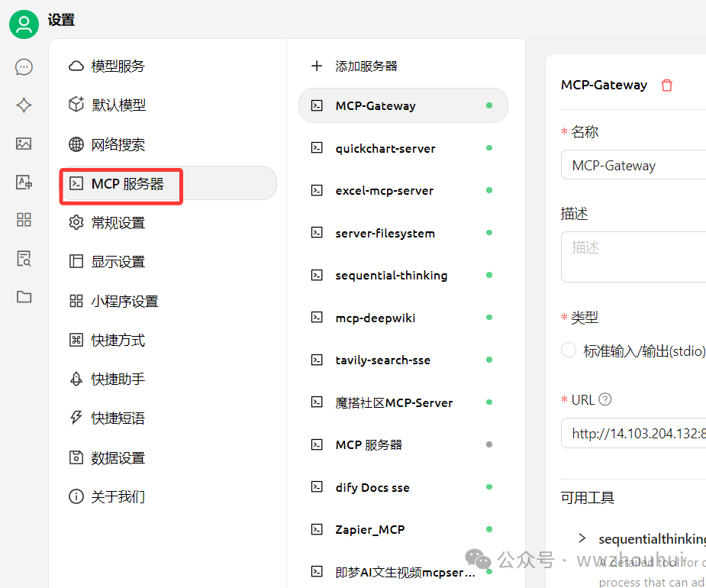Select MCP-Gateway in the server list
706x588 pixels.
(403, 105)
